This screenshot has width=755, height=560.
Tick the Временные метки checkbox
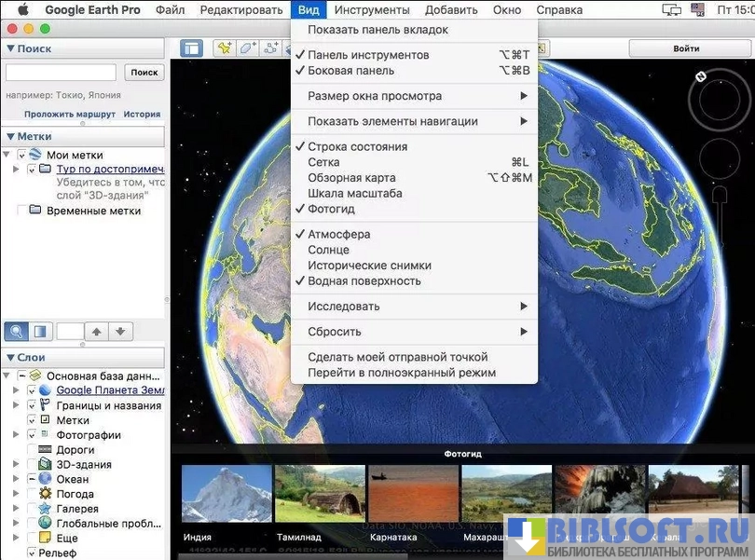coord(21,211)
